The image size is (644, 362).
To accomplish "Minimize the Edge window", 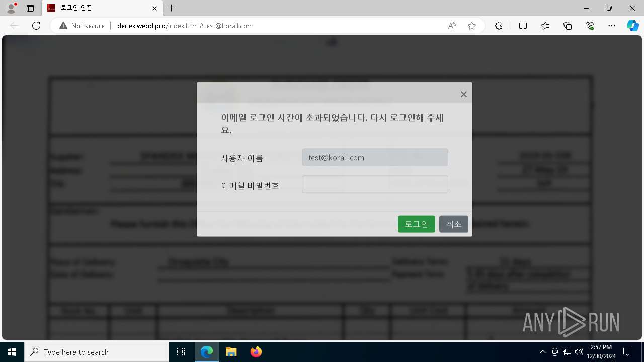I will point(586,8).
